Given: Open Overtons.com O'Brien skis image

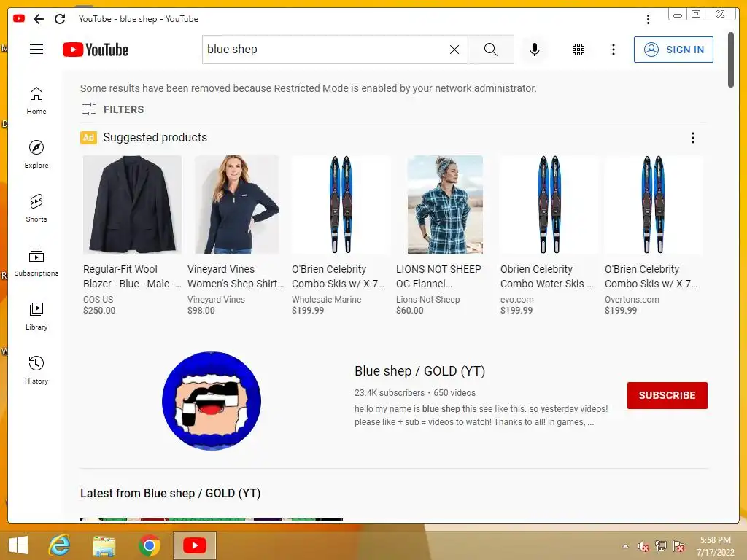Looking at the screenshot, I should point(654,204).
